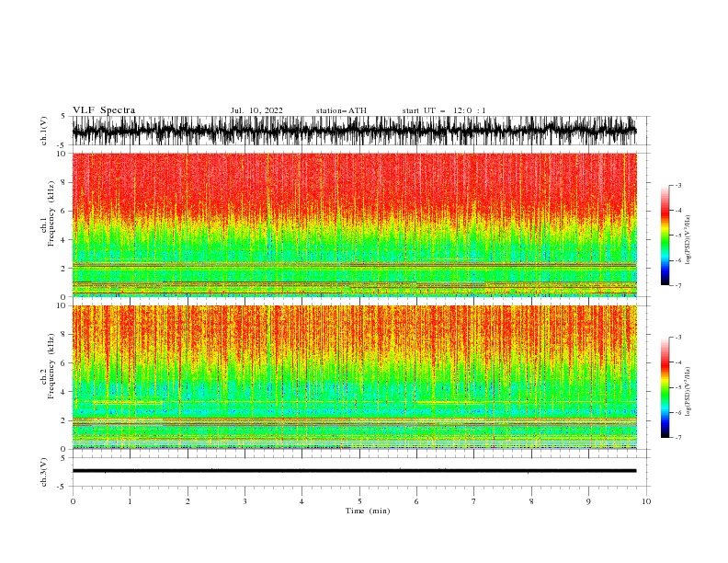The height and width of the screenshot is (563, 728).
Task: Click the "Time (min)" axis label
Action: [368, 511]
